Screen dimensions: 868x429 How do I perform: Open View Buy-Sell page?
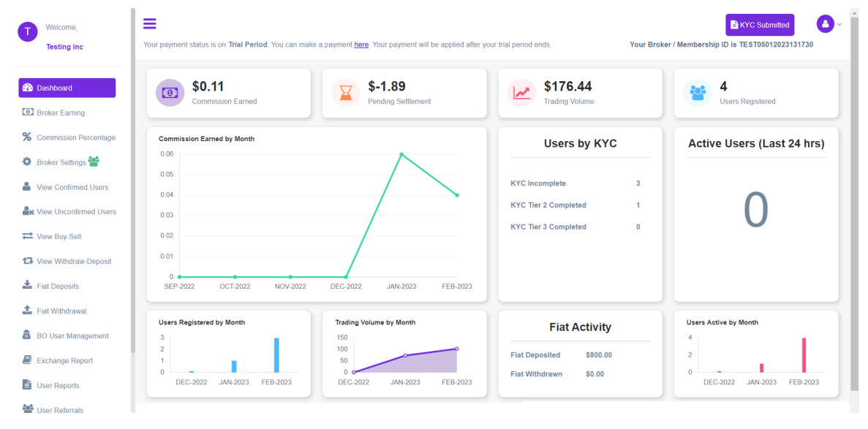59,236
